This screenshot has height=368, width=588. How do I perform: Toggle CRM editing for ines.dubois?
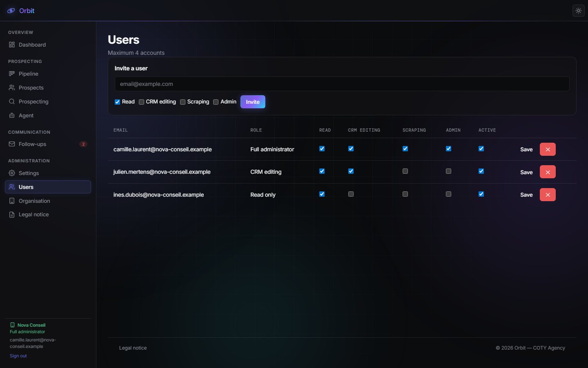(351, 194)
